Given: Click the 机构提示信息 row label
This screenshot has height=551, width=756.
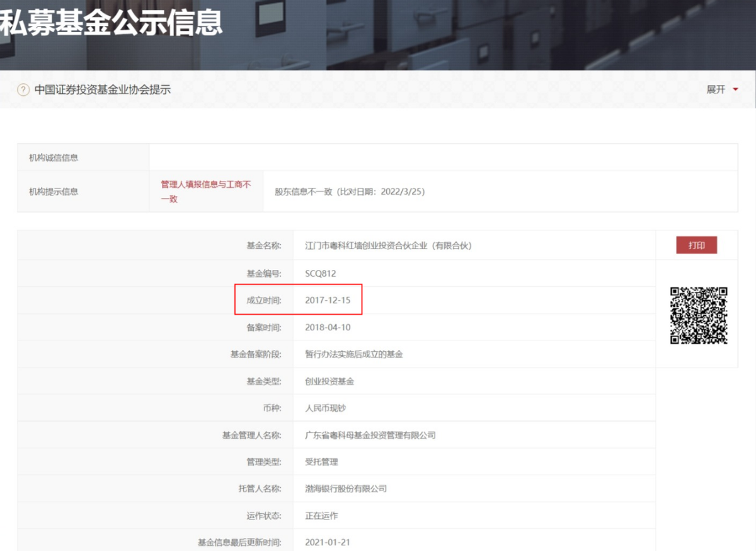Looking at the screenshot, I should pos(54,191).
